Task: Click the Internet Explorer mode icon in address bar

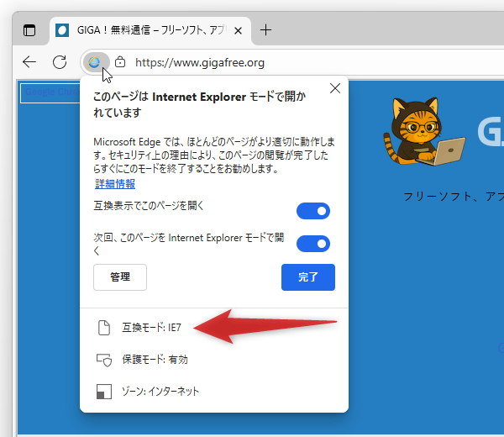Action: (x=95, y=61)
